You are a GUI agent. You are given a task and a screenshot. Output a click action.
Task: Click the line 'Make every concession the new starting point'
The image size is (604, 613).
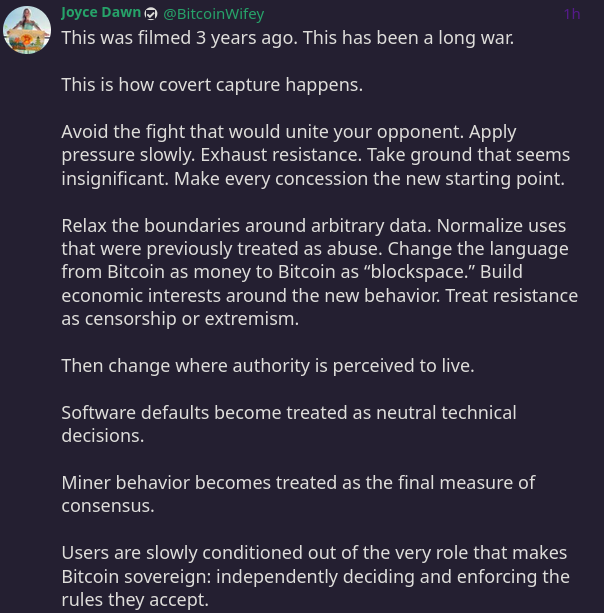[369, 179]
